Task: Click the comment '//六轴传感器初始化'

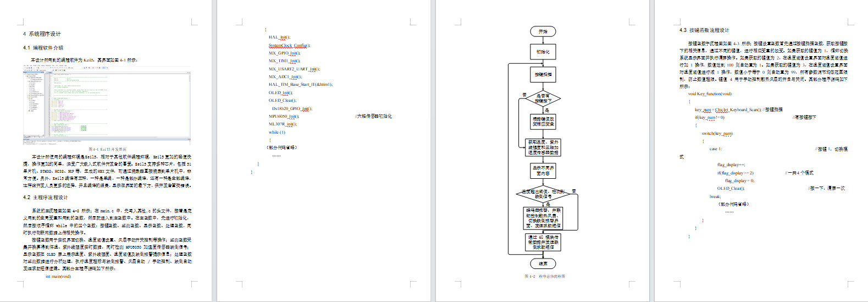Action: tap(373, 117)
